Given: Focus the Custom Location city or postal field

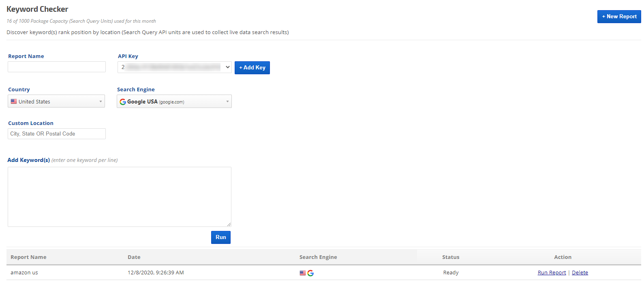Looking at the screenshot, I should [57, 134].
